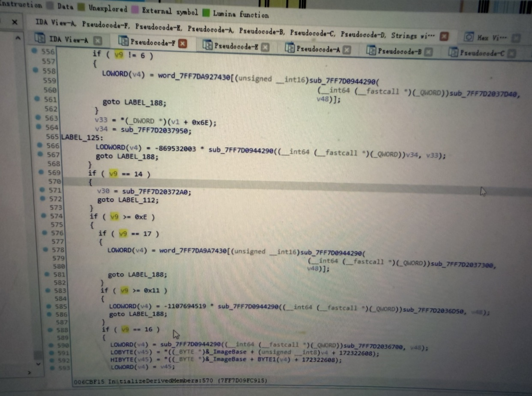Click the X button left of the window title list

click(15, 22)
